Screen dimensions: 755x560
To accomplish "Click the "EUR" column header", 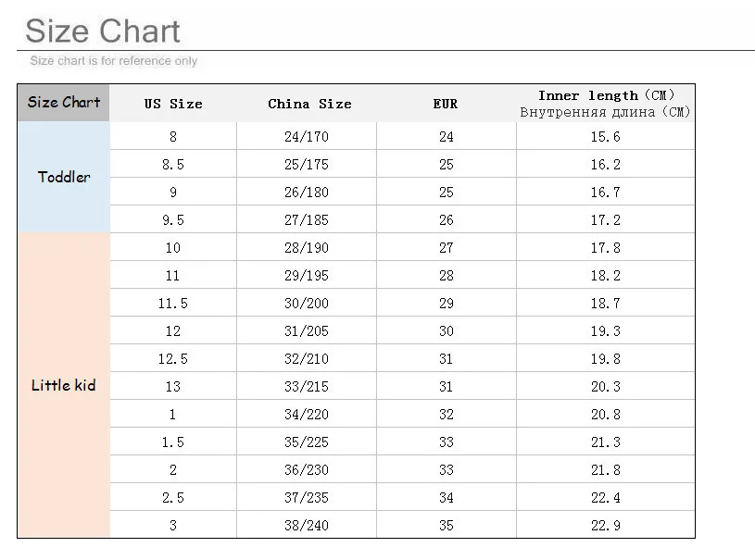I will tap(446, 104).
